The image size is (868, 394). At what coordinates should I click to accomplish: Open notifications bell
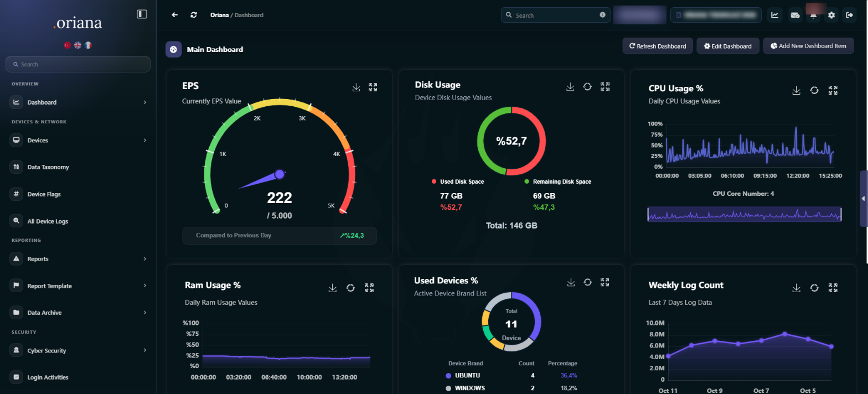pos(813,15)
